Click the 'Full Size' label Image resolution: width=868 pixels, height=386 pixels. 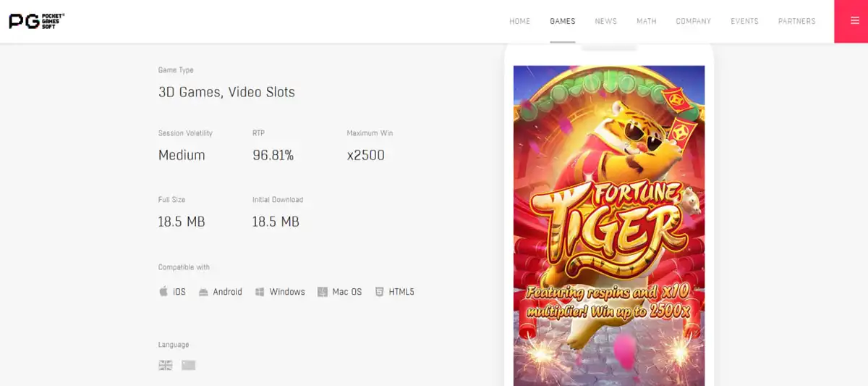pyautogui.click(x=171, y=200)
